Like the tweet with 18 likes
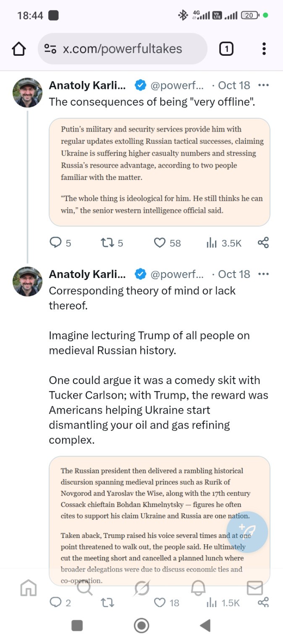 click(x=160, y=602)
